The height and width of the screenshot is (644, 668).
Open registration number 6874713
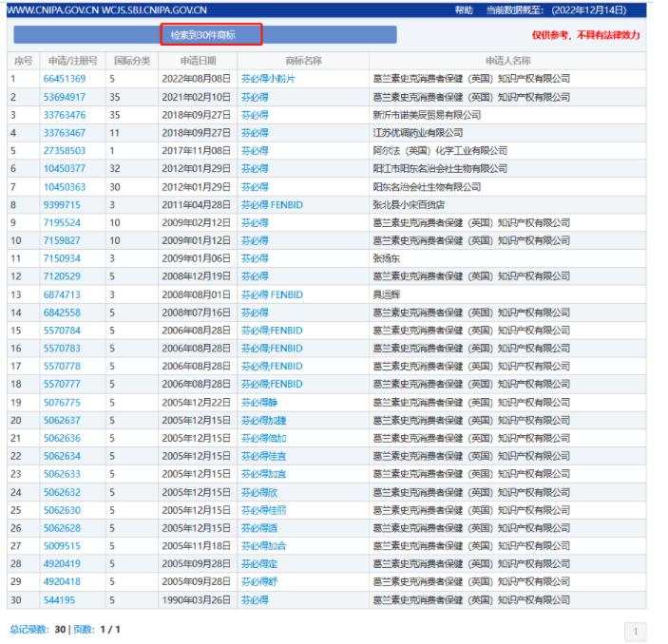[62, 294]
